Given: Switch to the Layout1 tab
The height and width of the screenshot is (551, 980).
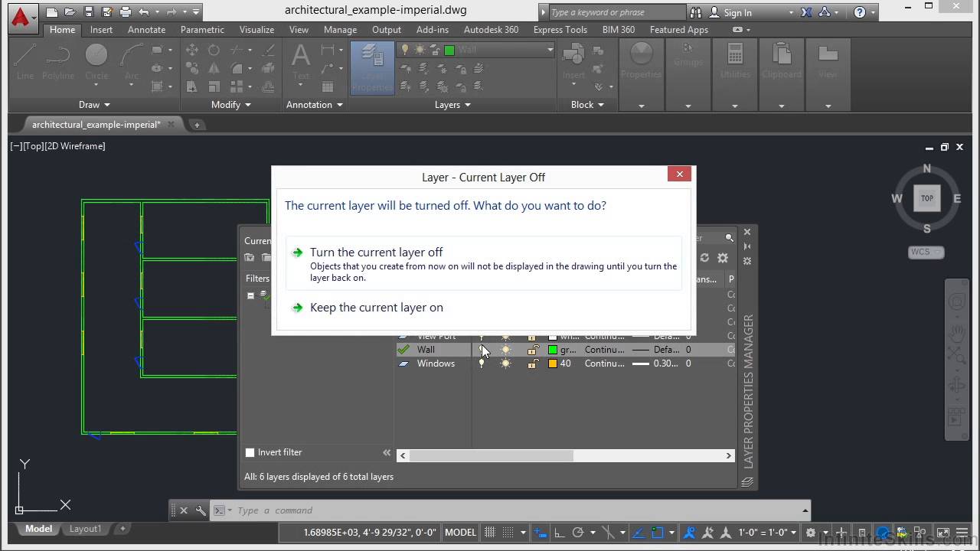Looking at the screenshot, I should click(85, 529).
